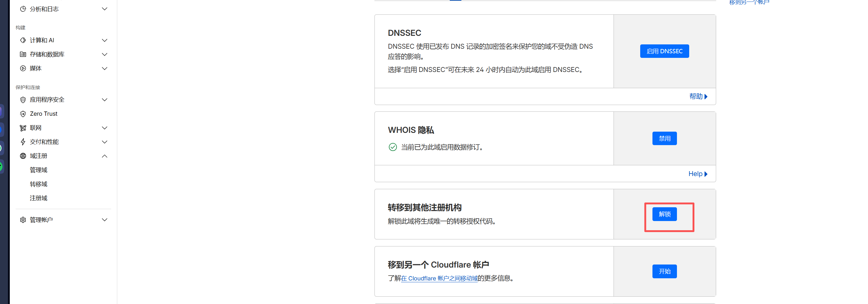Click the 当前已为此域启用数据修订 text
Image resolution: width=868 pixels, height=304 pixels.
pos(443,147)
